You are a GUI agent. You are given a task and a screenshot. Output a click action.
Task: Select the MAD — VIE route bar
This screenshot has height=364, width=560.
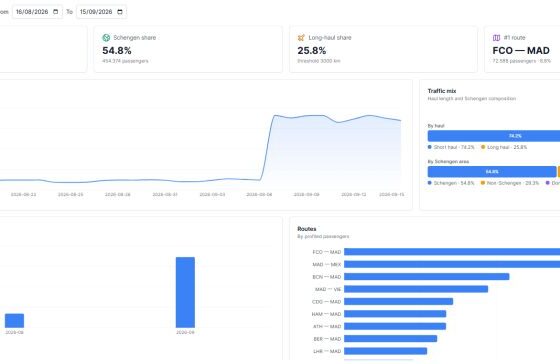(416, 289)
